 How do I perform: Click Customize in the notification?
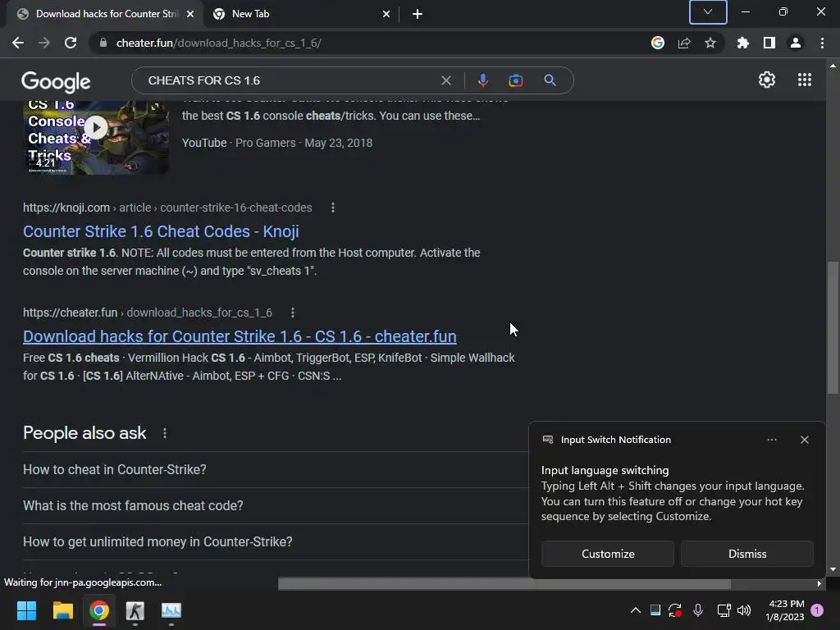608,554
